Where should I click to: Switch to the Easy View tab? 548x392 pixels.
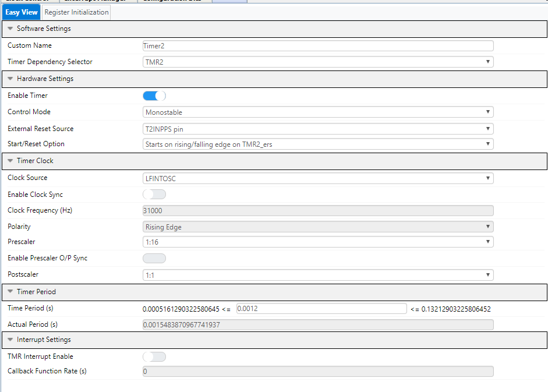(x=22, y=12)
